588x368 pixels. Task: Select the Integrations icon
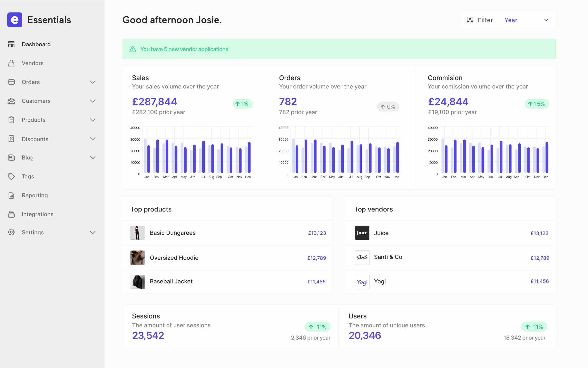[x=11, y=214]
